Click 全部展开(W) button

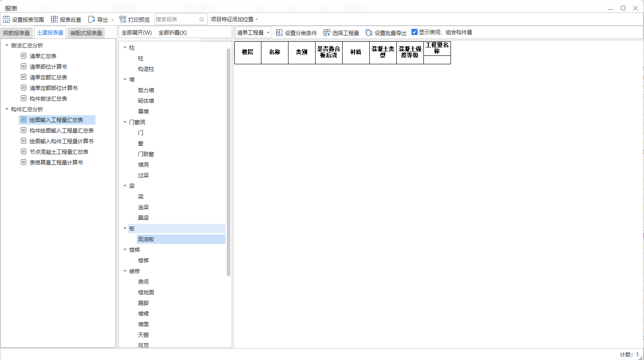coord(137,33)
